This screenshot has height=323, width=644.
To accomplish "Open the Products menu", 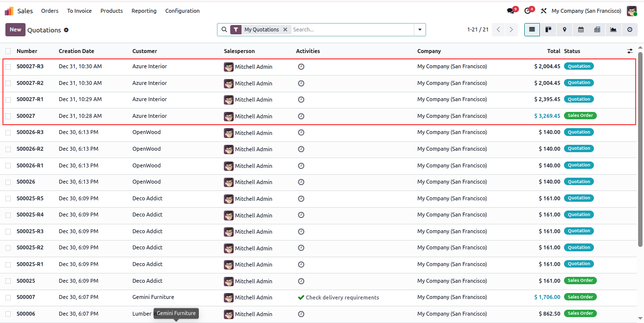I will 111,11.
